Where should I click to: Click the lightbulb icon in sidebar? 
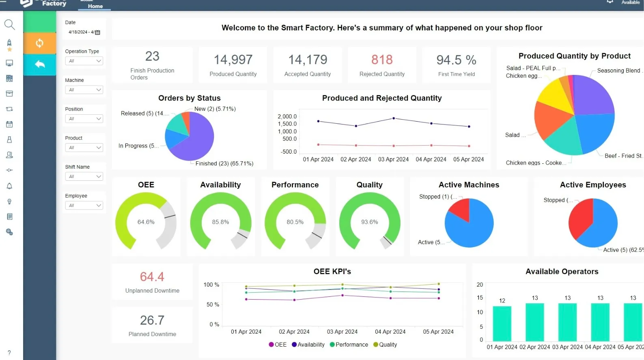(x=9, y=201)
